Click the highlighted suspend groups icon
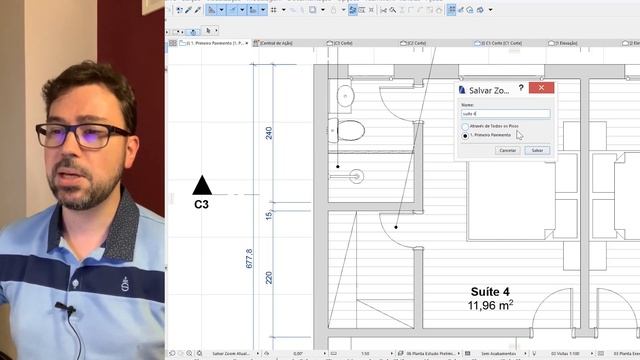The image size is (640, 360). [353, 10]
